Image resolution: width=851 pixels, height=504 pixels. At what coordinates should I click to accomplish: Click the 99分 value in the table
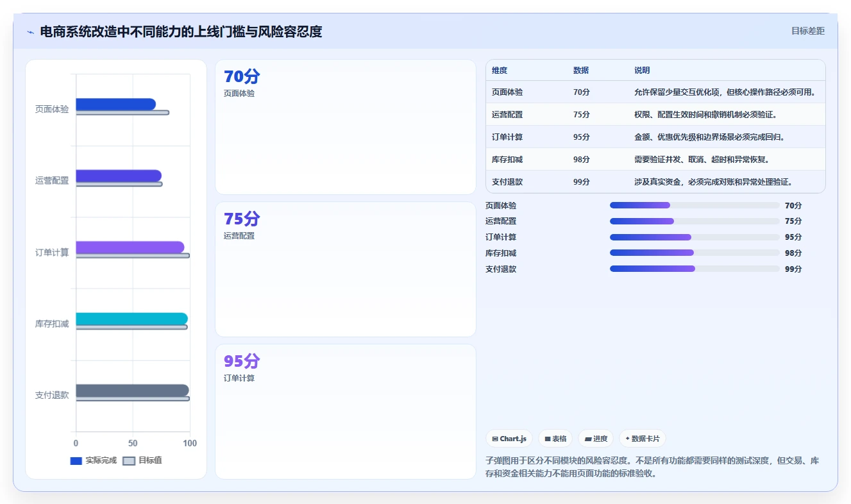pos(582,182)
